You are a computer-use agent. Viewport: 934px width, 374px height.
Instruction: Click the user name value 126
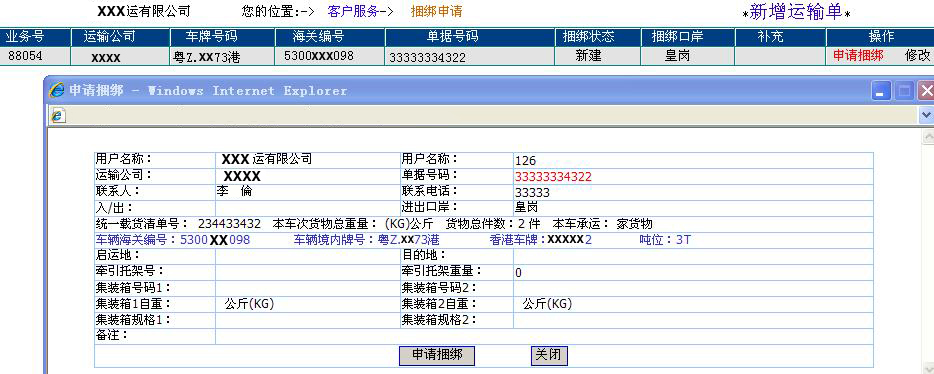coord(525,161)
